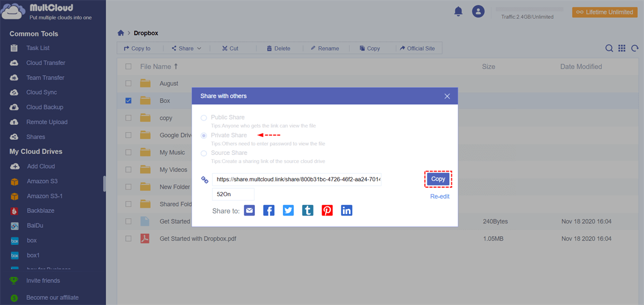Click the Size column header
The width and height of the screenshot is (644, 305).
tap(488, 66)
